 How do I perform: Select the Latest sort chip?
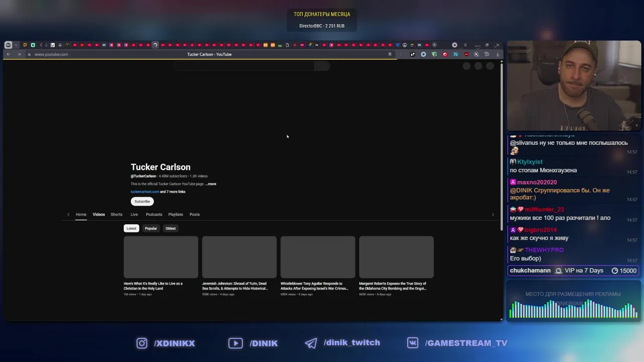click(131, 228)
